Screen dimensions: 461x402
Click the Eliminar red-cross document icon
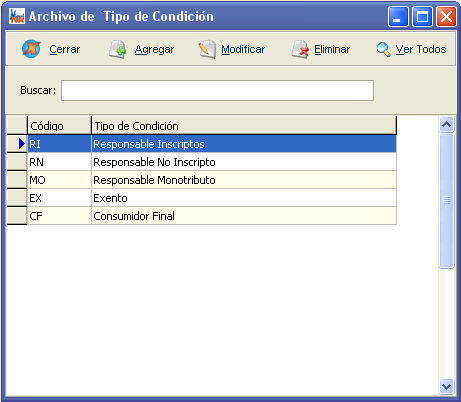coord(300,49)
